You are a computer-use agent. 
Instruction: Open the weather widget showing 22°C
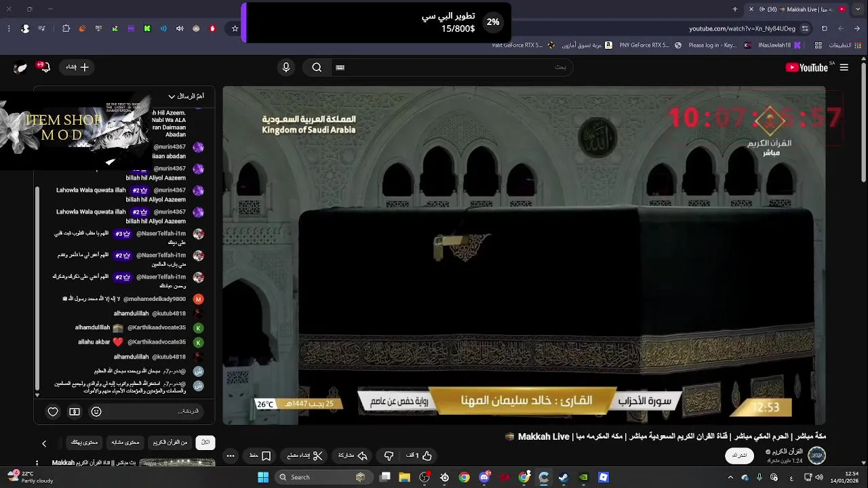click(x=31, y=477)
